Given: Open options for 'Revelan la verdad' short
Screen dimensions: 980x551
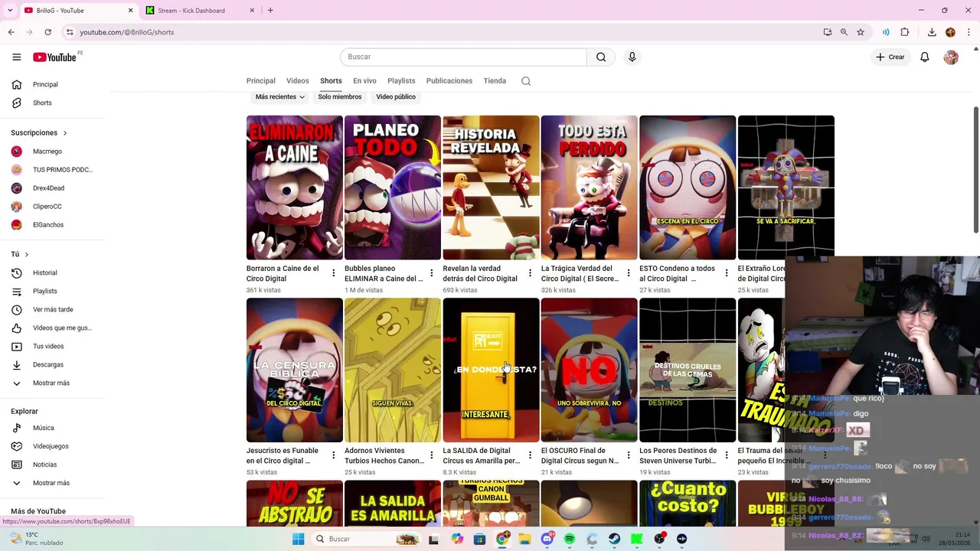Looking at the screenshot, I should click(530, 273).
